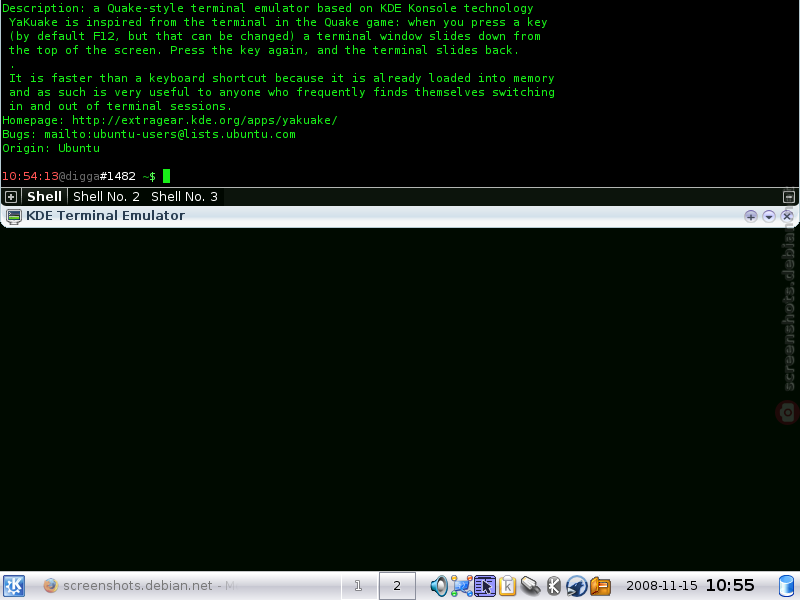Click the blue bird tray icon

pyautogui.click(x=577, y=586)
